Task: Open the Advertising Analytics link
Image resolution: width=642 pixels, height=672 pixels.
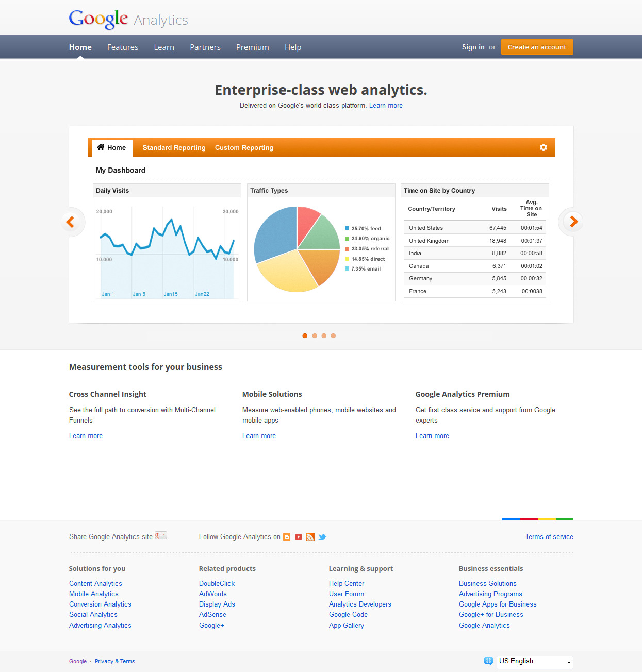Action: [100, 626]
